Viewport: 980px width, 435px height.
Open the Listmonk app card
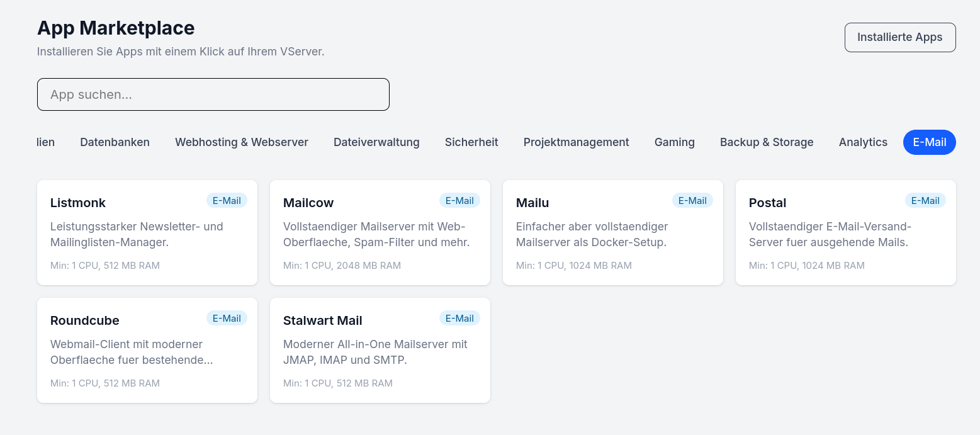pyautogui.click(x=147, y=232)
